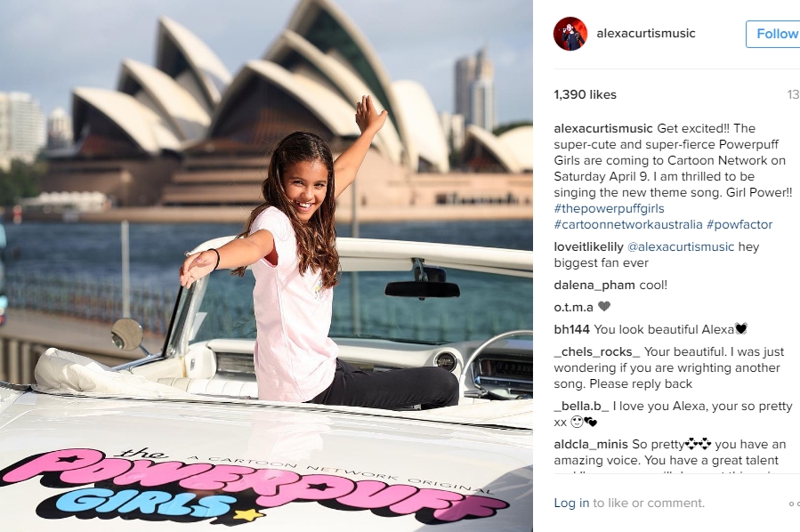Click the post timestamp beside the likes

pos(794,95)
